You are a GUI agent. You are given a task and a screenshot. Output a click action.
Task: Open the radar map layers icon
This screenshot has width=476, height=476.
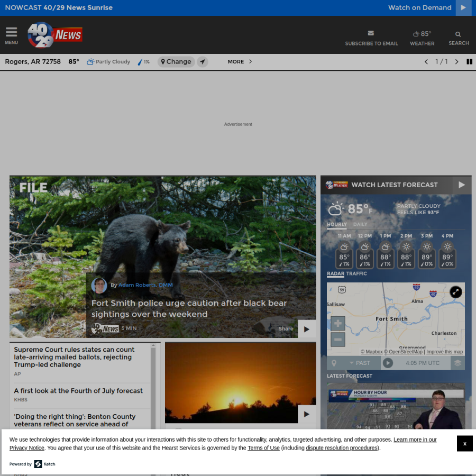(x=457, y=363)
